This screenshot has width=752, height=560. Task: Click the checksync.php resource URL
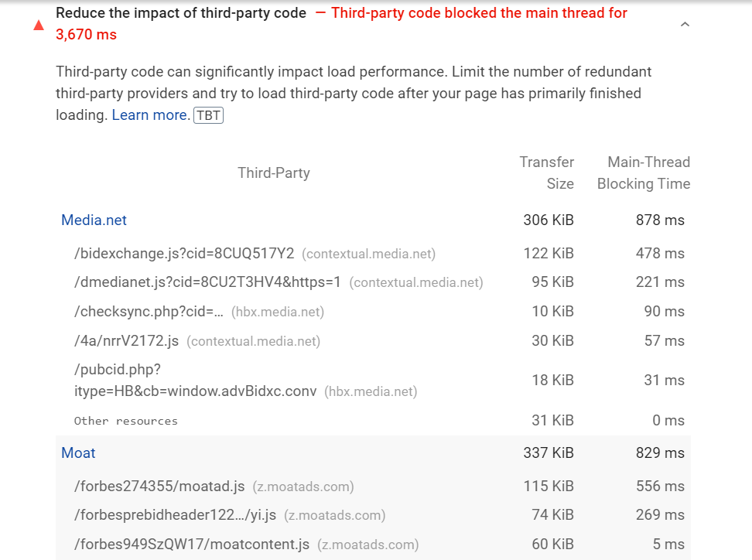[149, 312]
